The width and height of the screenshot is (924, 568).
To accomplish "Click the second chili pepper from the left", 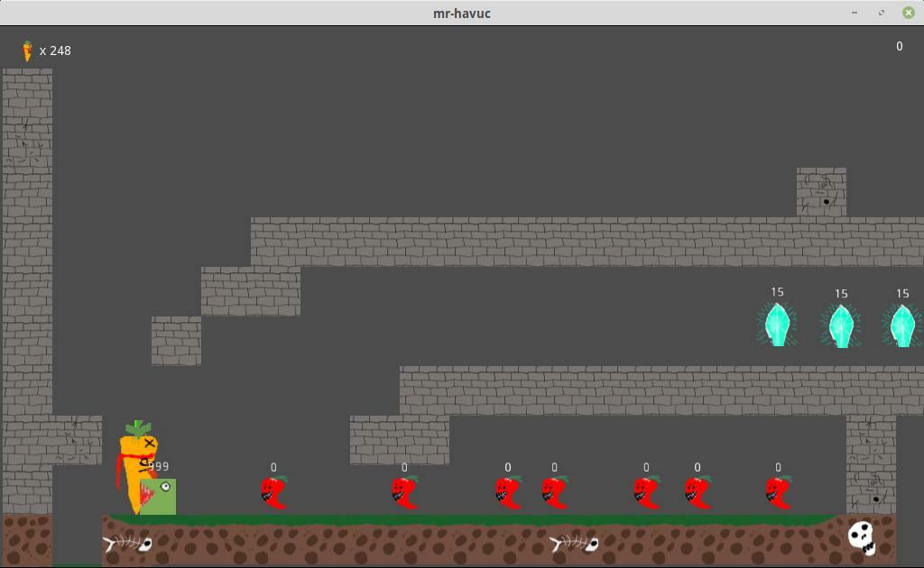I will point(404,493).
